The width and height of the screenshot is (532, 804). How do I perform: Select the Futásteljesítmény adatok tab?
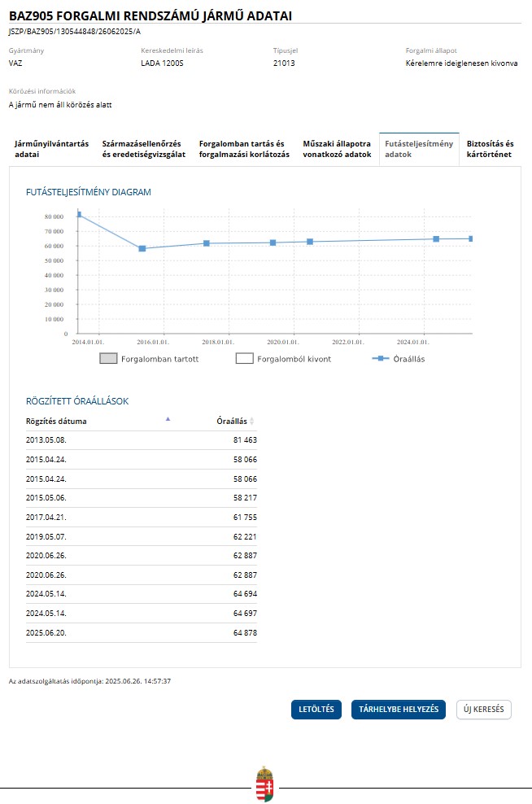pos(419,149)
